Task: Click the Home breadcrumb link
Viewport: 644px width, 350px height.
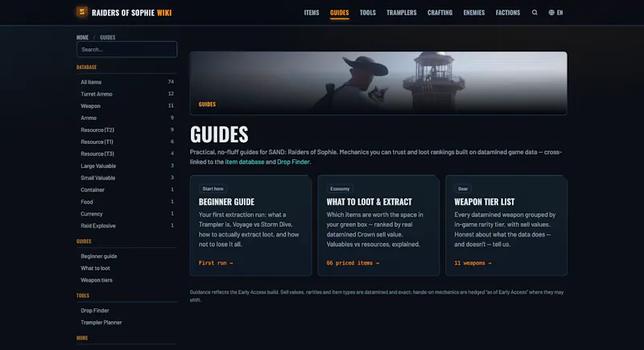Action: pos(82,37)
